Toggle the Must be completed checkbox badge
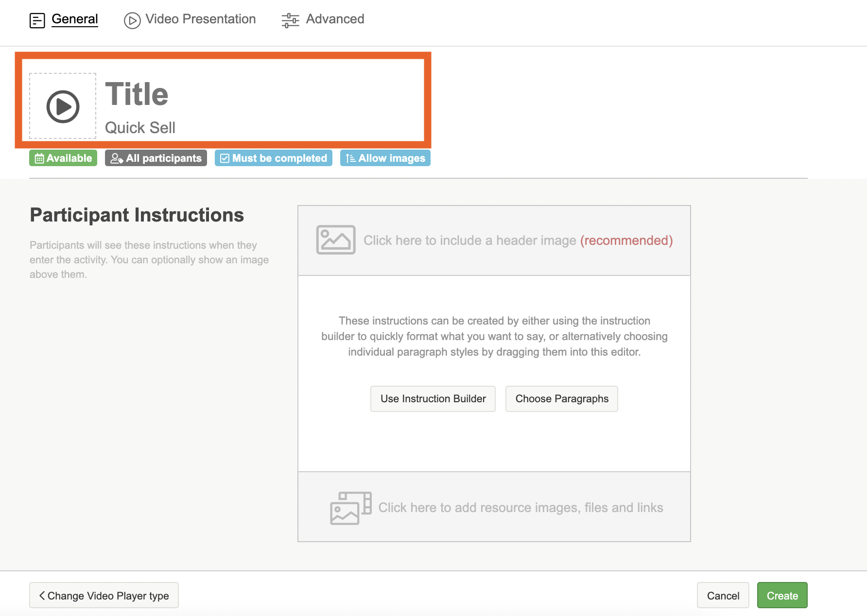Image resolution: width=867 pixels, height=616 pixels. 274,158
